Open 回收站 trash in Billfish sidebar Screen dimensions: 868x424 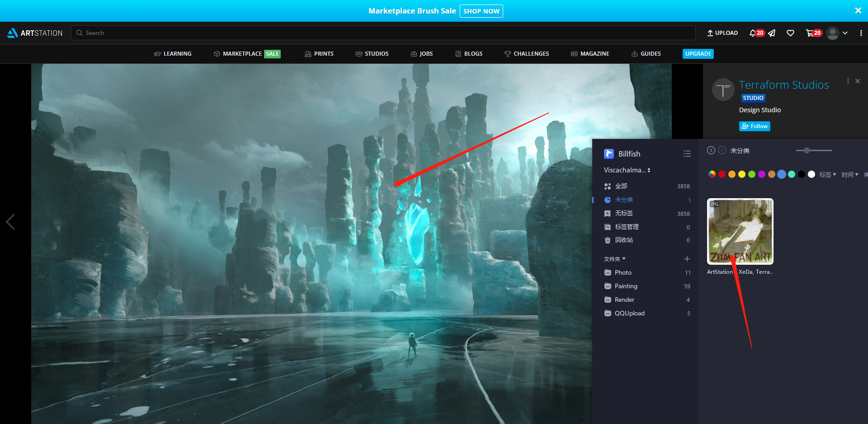tap(647, 240)
